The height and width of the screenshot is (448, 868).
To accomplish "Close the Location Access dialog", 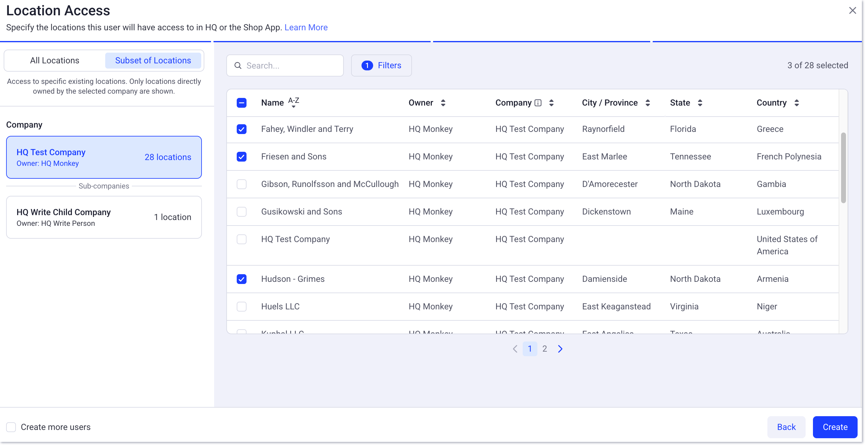I will click(x=852, y=10).
